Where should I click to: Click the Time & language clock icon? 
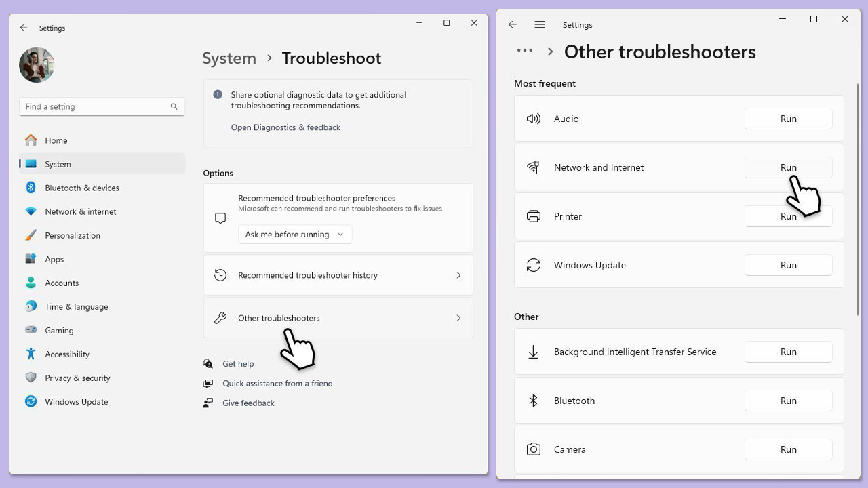coord(31,306)
